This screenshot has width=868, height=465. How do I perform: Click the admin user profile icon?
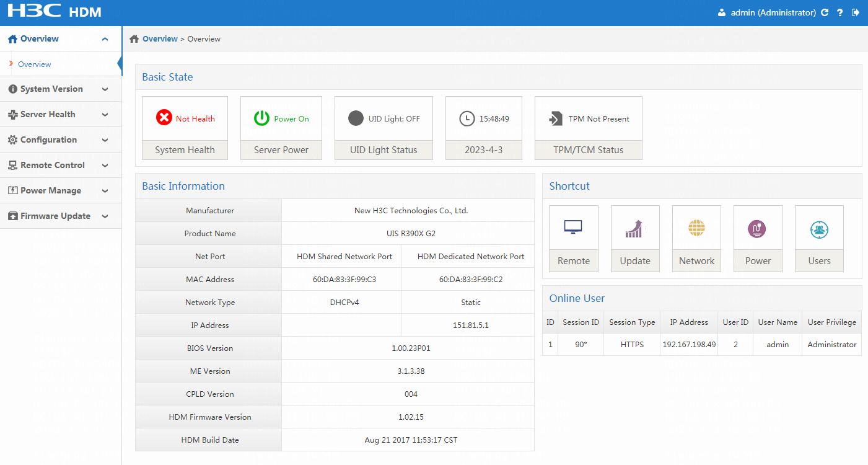(x=722, y=12)
